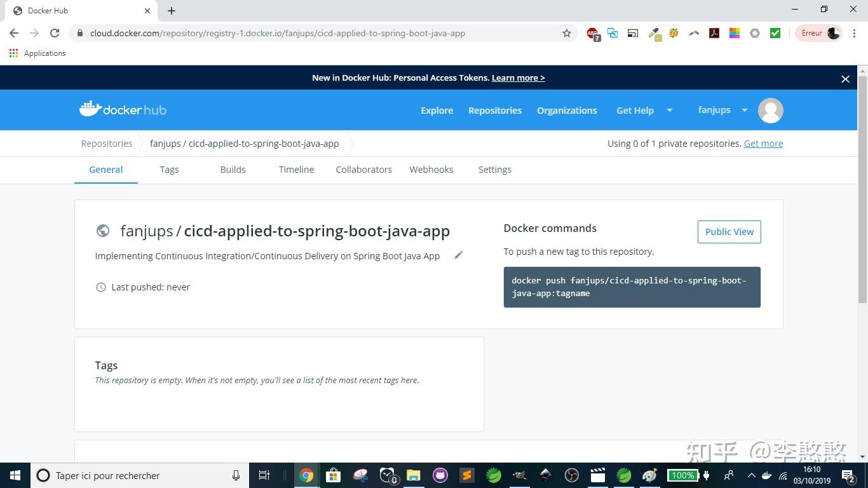Open the Adobe Acrobat extension icon
This screenshot has width=868, height=488.
click(714, 33)
